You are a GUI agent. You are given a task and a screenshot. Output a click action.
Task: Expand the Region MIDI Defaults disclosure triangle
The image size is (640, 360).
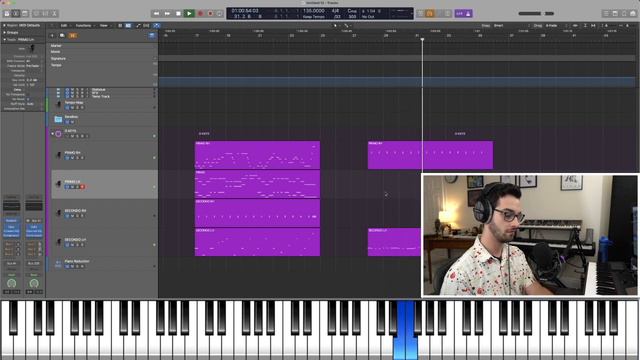(4, 25)
